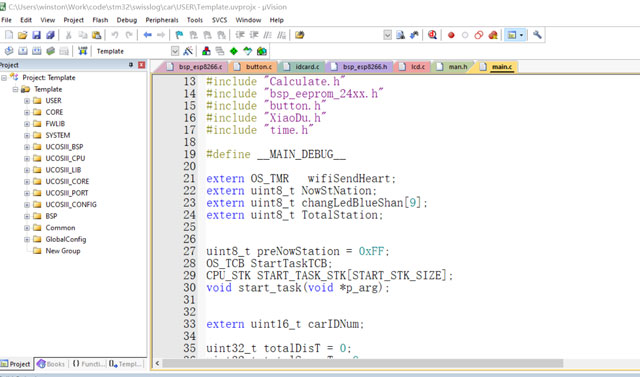Close the Project panel
This screenshot has width=640, height=377.
141,65
